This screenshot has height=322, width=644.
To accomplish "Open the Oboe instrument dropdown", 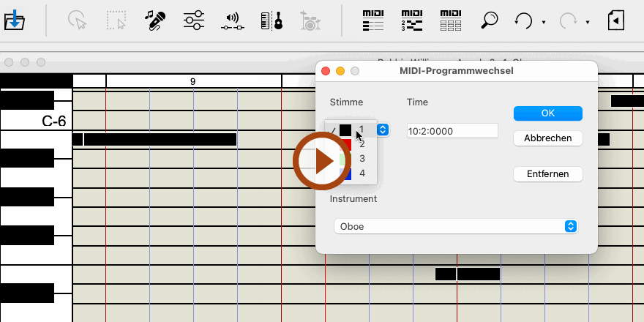I will point(455,227).
